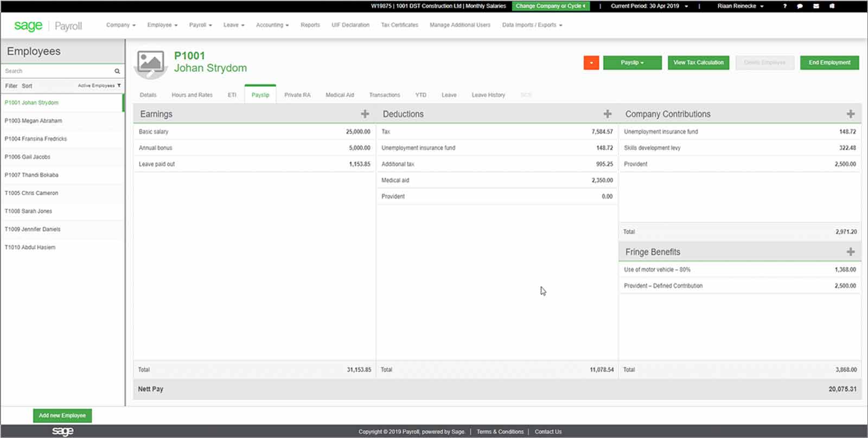Switch to the Details tab
The image size is (868, 438).
tap(148, 95)
